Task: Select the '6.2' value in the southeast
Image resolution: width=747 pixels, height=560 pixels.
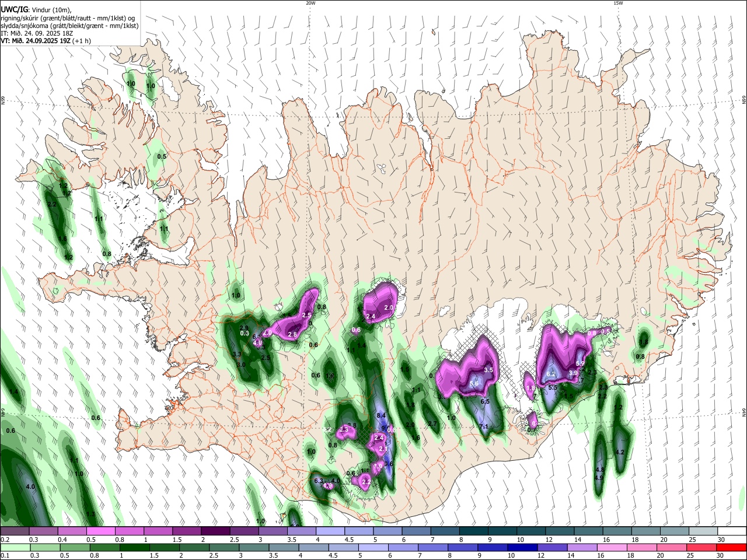Action: (550, 374)
